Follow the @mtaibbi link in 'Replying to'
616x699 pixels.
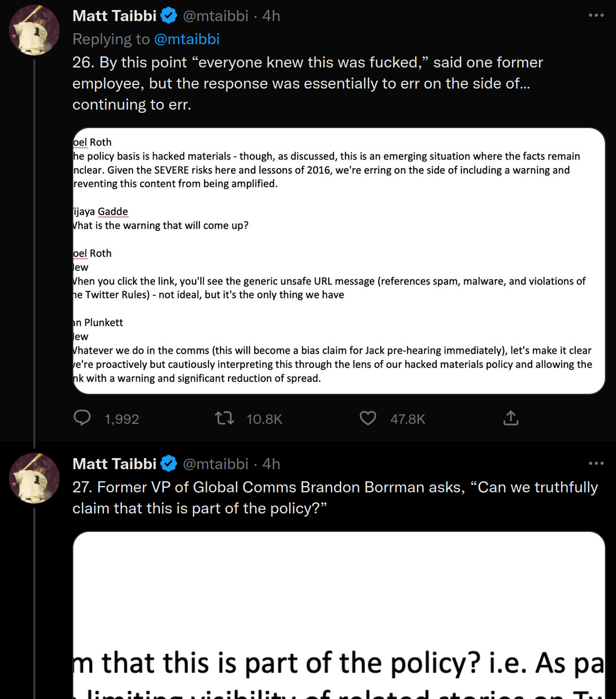[x=187, y=39]
